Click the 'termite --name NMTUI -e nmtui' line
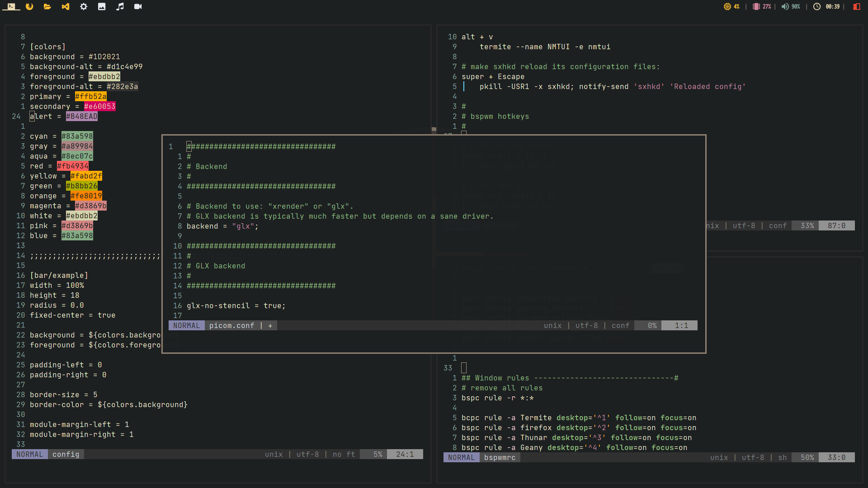 click(545, 47)
